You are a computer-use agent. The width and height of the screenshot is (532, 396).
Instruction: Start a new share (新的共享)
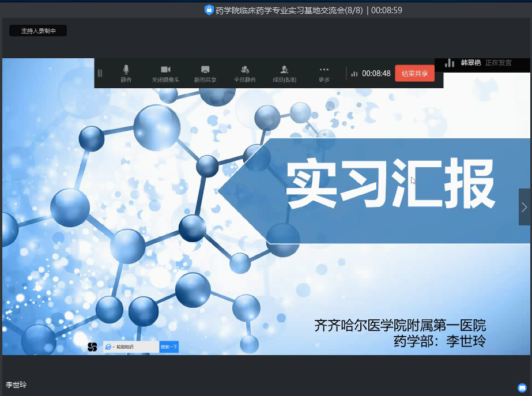205,73
